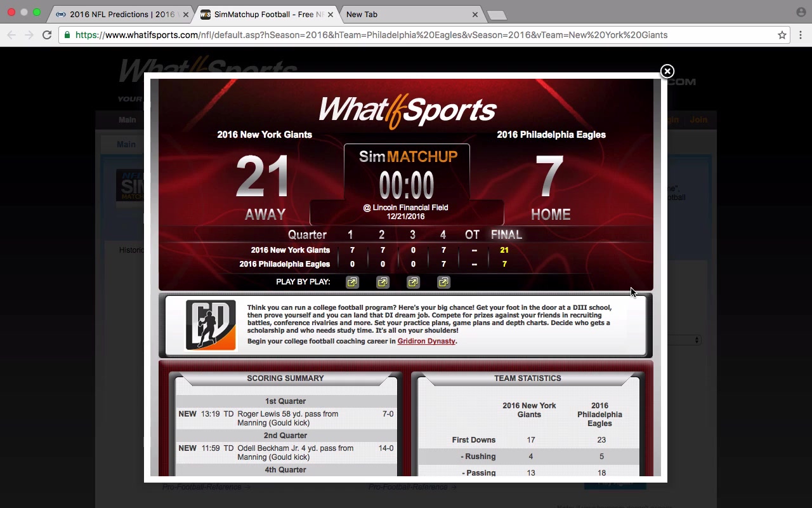Click the SimMATCHUP title

pyautogui.click(x=408, y=156)
